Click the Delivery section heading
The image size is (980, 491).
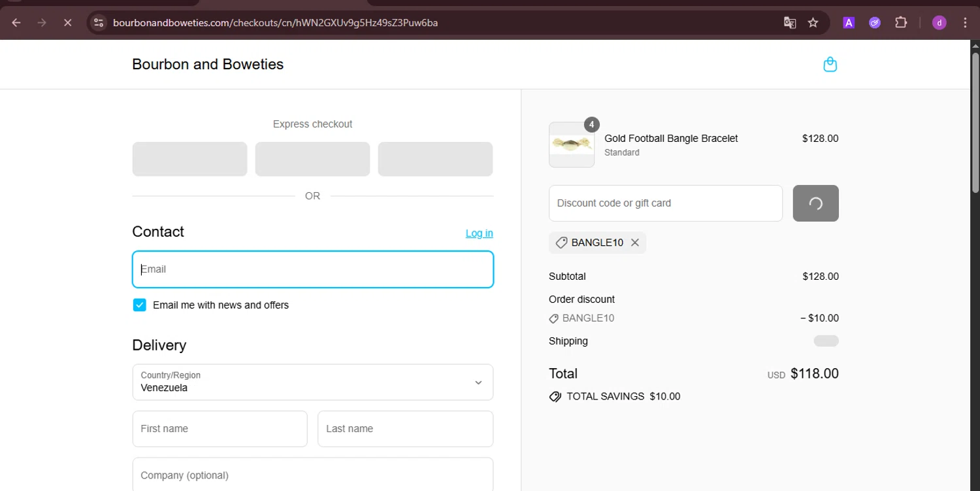click(x=159, y=345)
